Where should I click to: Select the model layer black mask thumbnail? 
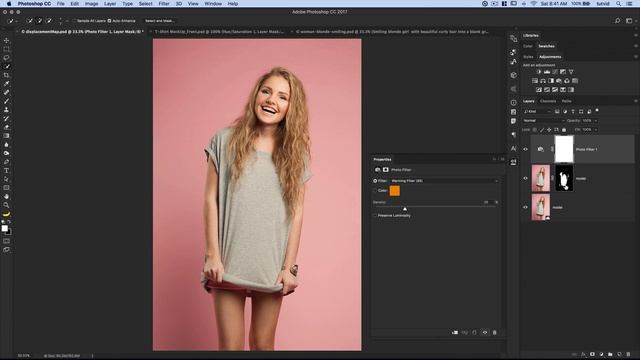[564, 178]
